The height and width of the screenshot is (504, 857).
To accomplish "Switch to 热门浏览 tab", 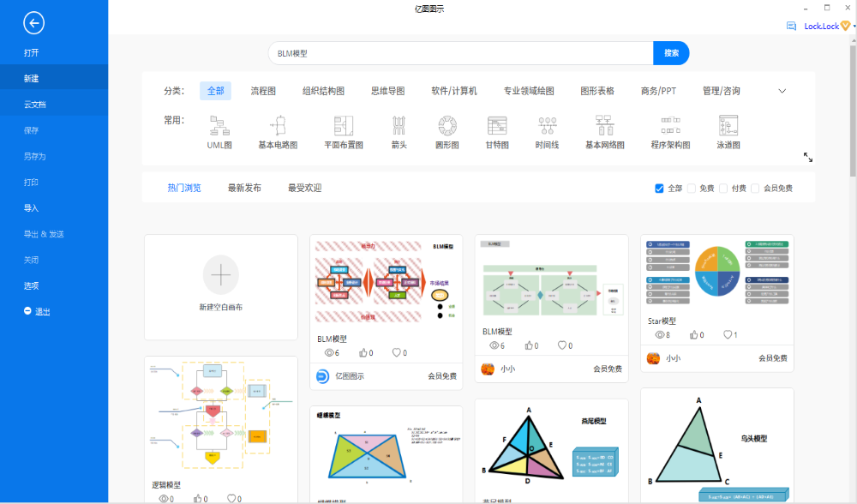I will 184,188.
